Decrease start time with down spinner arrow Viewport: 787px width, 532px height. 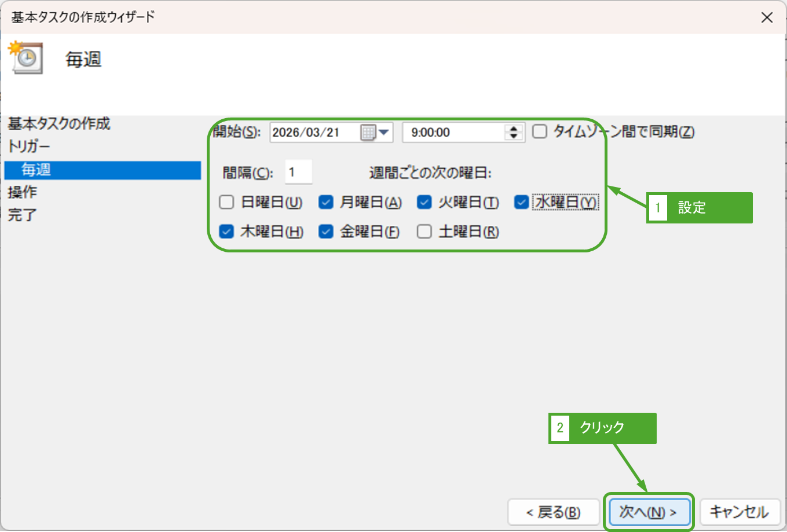pos(513,137)
